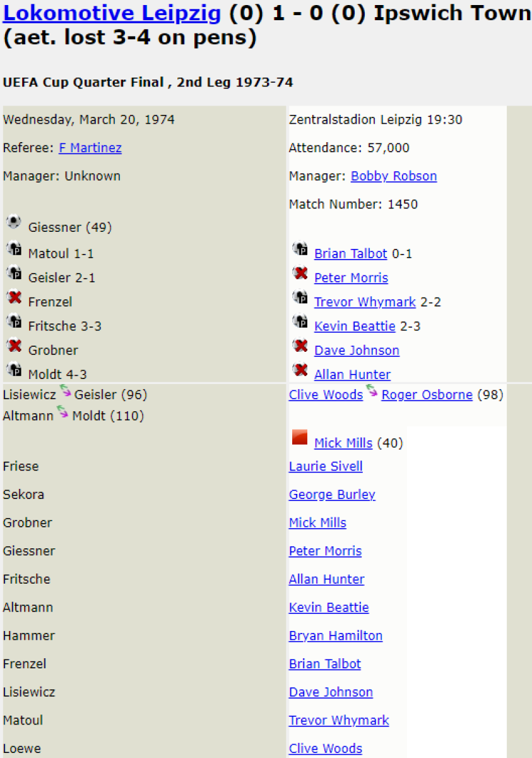Screen dimensions: 532x758
Task: Select Roger Osborne substitute link
Action: (427, 395)
